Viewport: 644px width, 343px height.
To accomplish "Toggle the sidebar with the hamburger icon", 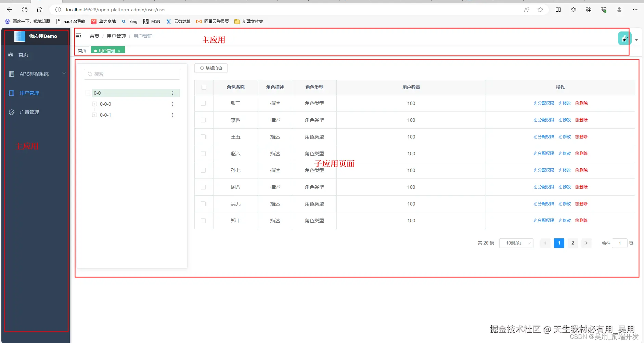I will (x=78, y=36).
